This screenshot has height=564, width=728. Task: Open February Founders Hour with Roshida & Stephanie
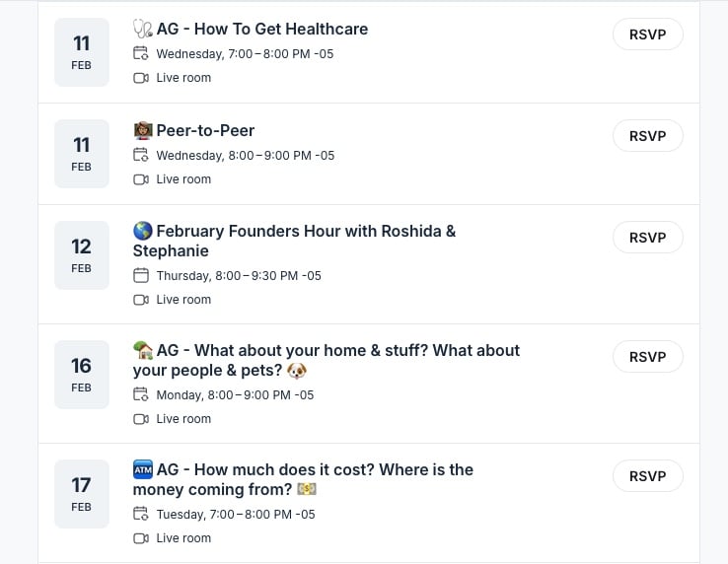(296, 242)
